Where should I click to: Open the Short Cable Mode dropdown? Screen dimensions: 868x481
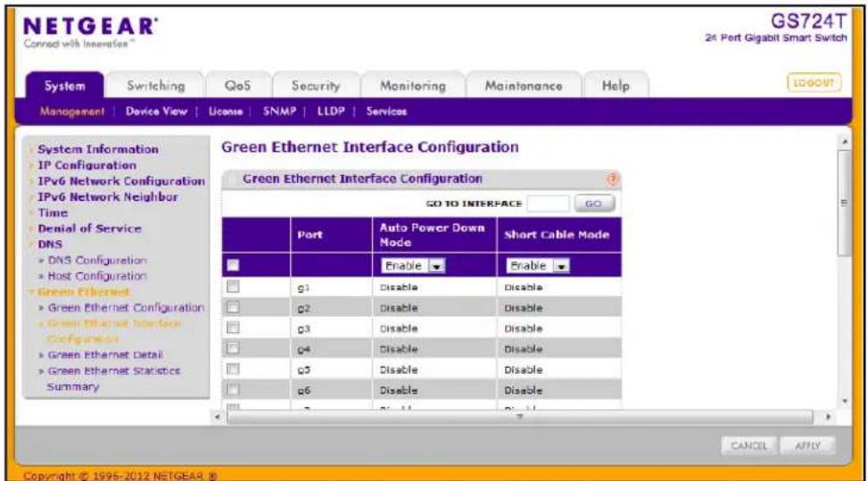(538, 266)
